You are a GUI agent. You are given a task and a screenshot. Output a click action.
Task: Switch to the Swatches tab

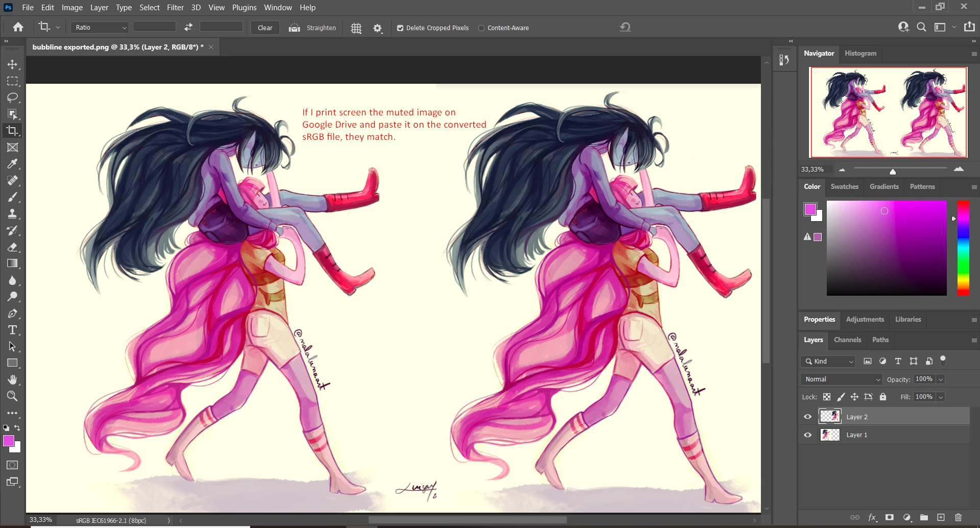pos(845,187)
